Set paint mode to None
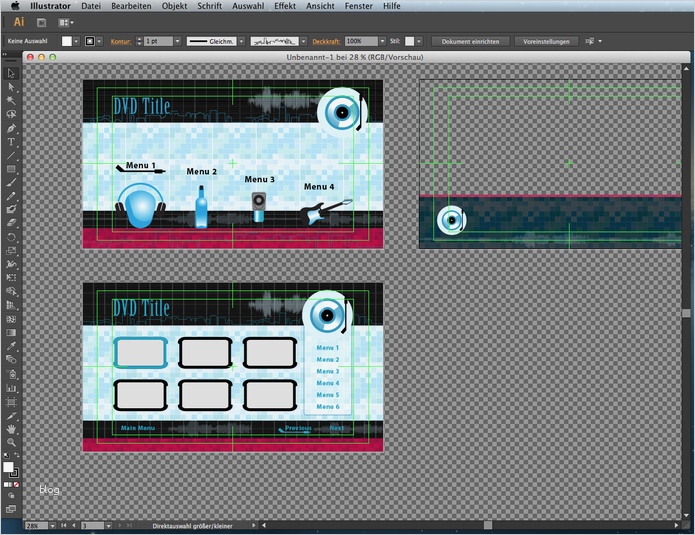 [16, 484]
